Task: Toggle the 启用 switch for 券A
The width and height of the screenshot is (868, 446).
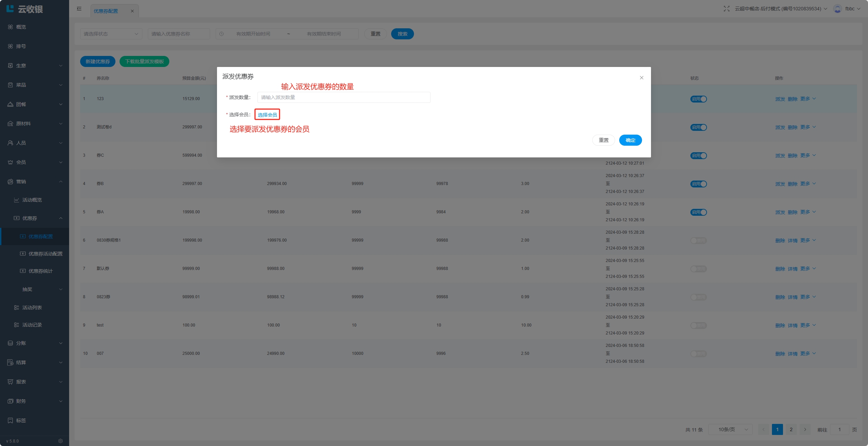Action: point(698,212)
